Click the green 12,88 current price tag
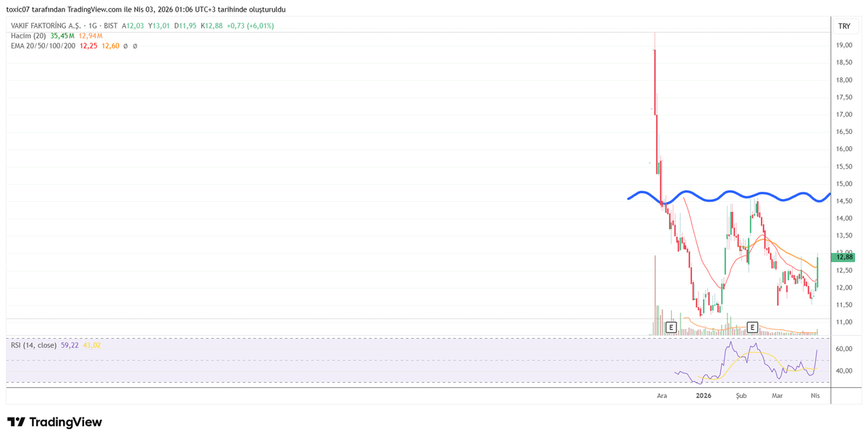Viewport: 868px width, 440px height. (x=844, y=257)
